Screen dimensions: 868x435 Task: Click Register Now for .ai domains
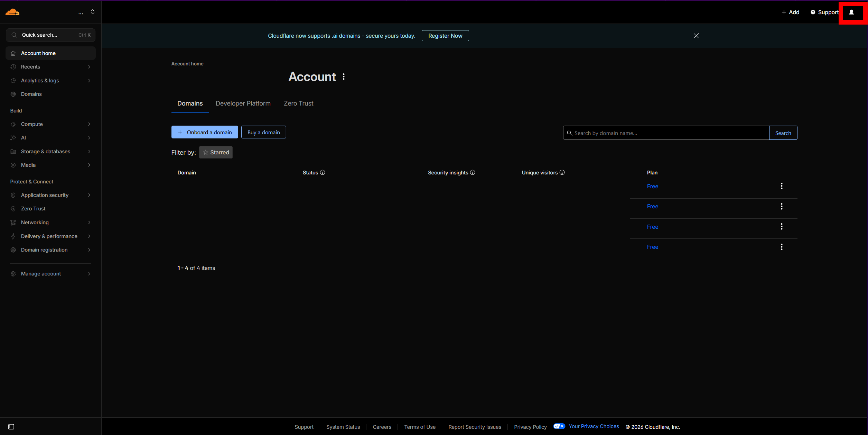point(445,35)
